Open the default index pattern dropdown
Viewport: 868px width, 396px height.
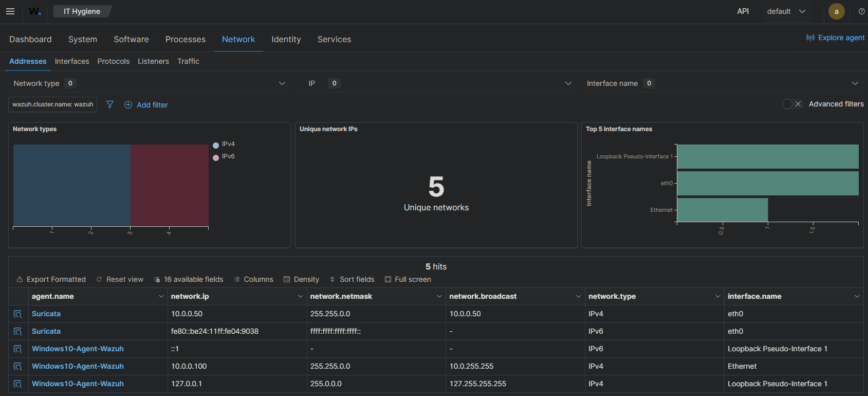pyautogui.click(x=786, y=11)
